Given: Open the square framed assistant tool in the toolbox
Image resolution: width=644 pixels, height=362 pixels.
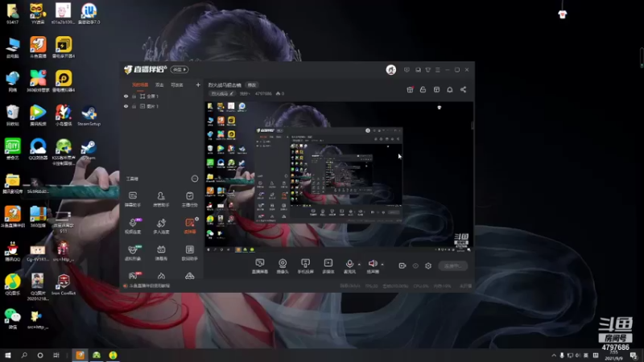Looking at the screenshot, I should click(x=189, y=253).
